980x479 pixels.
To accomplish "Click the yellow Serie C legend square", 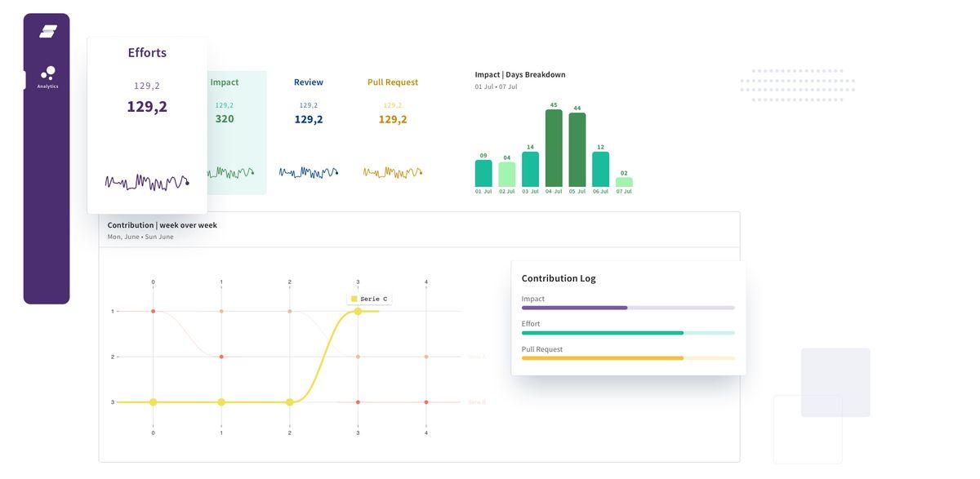I will pyautogui.click(x=354, y=299).
